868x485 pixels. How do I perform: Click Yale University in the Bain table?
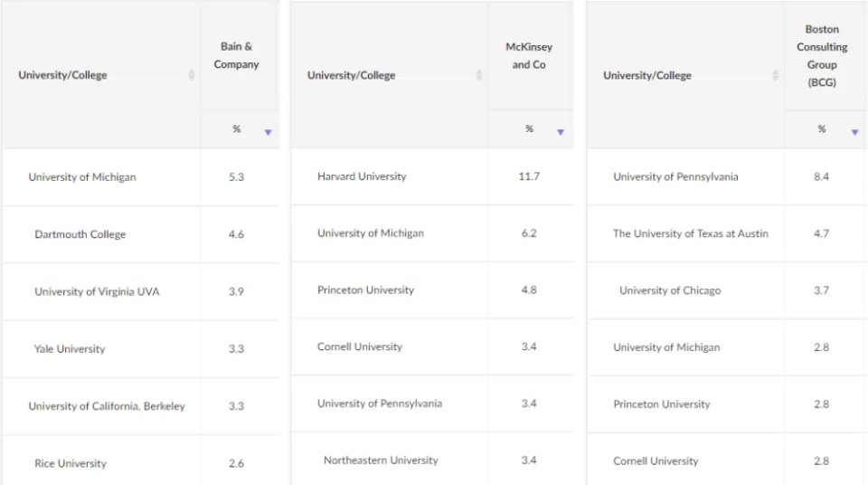click(x=70, y=348)
